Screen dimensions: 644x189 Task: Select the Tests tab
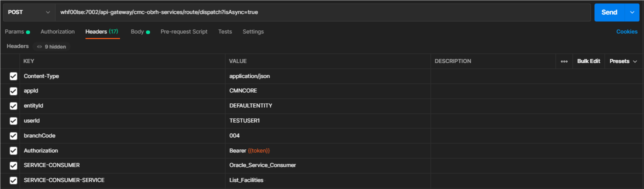(225, 31)
